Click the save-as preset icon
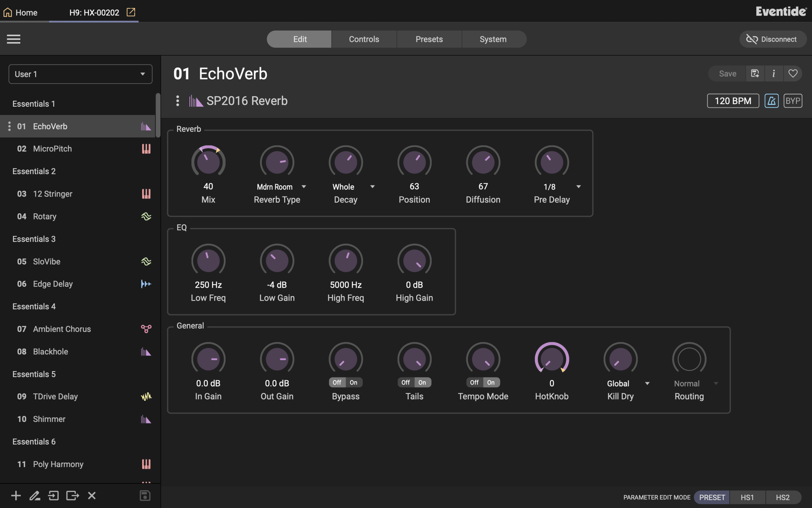Image resolution: width=812 pixels, height=508 pixels. (755, 74)
